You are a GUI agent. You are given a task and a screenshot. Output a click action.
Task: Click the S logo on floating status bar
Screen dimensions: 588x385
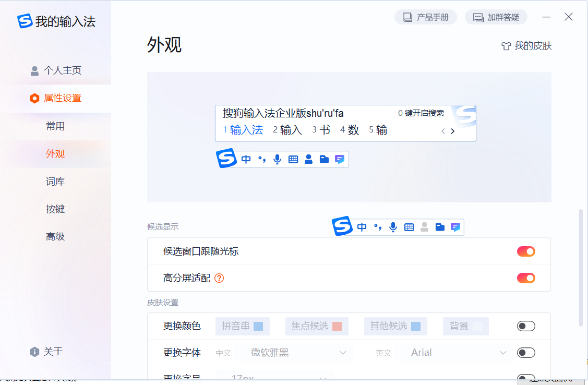[342, 226]
